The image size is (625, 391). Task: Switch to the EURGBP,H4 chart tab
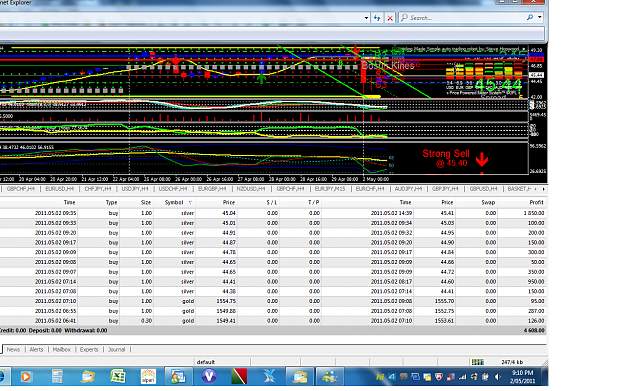[212, 189]
